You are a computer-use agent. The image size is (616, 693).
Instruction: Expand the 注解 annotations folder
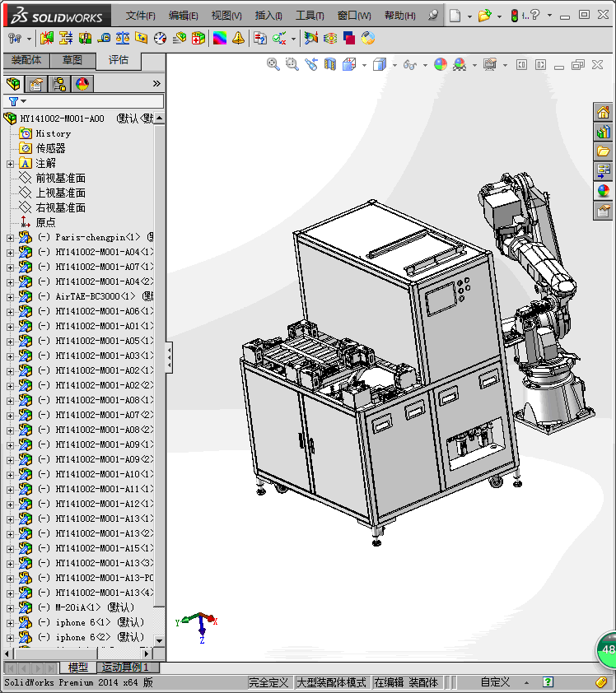point(10,164)
